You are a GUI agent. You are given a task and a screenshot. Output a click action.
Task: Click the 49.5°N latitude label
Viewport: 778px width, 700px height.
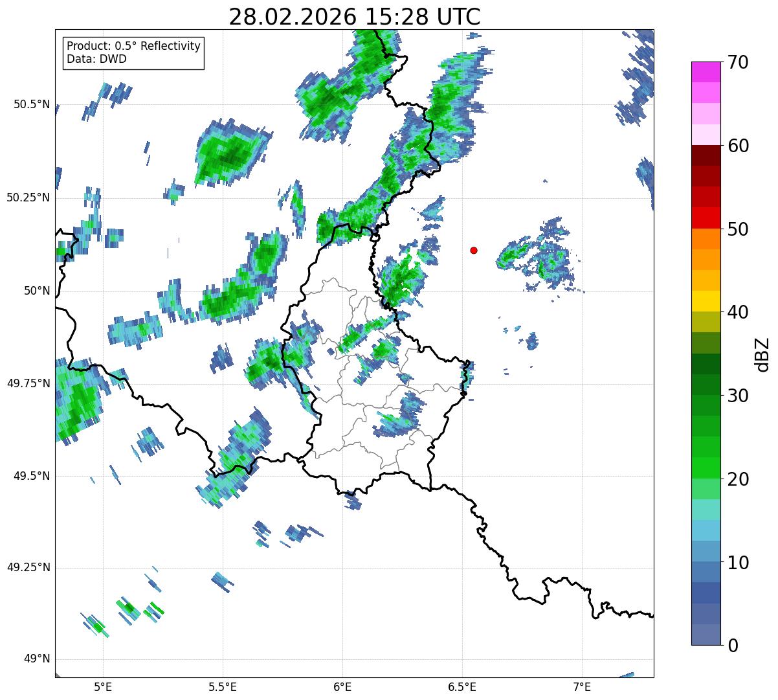point(31,476)
